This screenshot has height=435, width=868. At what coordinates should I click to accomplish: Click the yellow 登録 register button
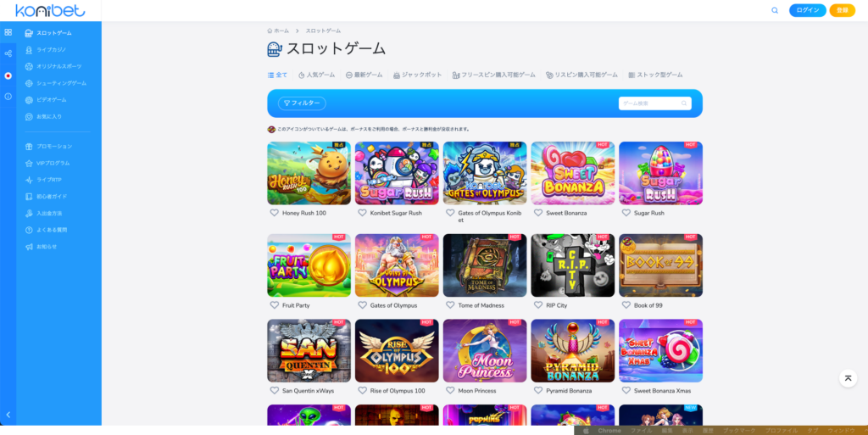pos(842,10)
